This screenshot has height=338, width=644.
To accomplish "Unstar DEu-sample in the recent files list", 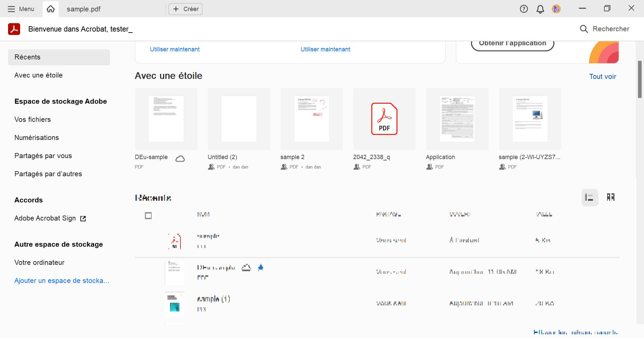I will click(x=261, y=268).
